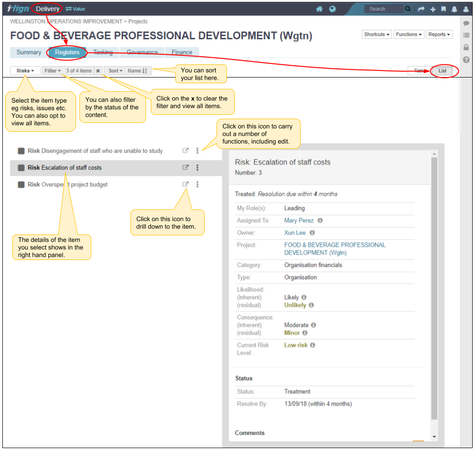Open the list icon in right sidebar

466,35
